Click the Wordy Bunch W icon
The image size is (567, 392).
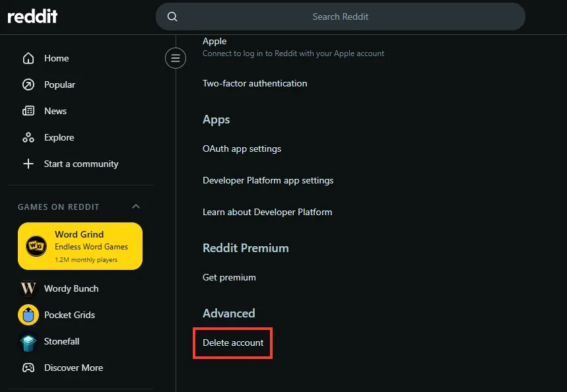28,288
